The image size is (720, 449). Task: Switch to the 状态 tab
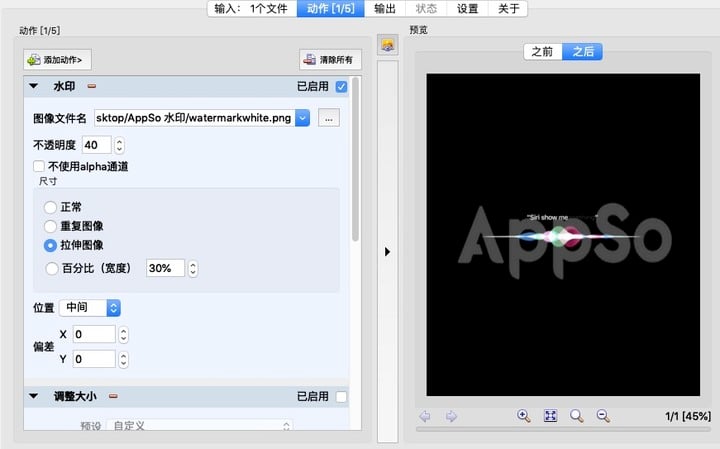click(426, 9)
